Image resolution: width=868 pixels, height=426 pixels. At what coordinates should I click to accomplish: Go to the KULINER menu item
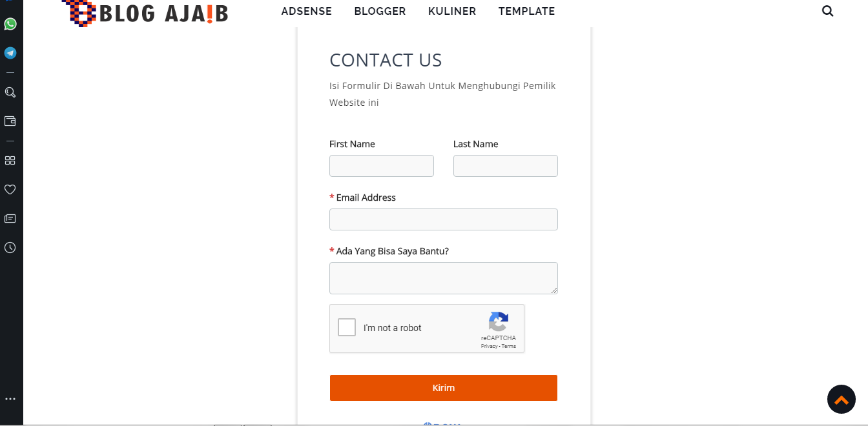[x=452, y=12]
